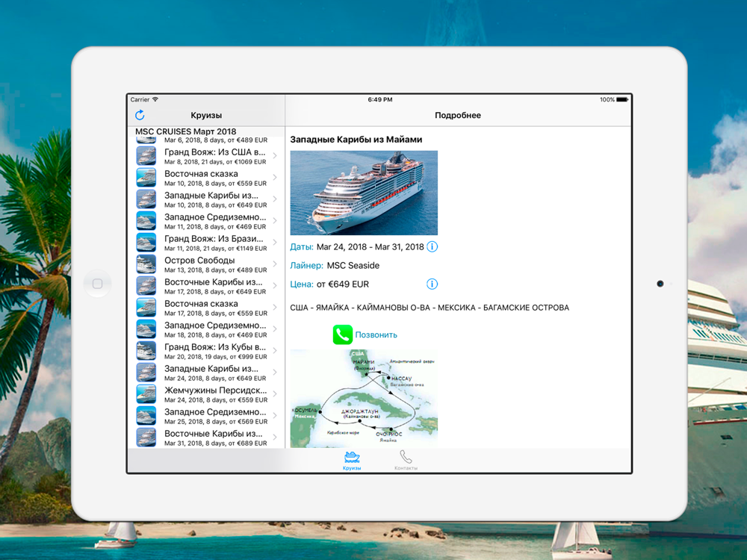Tap ship thumbnail of Западное Средиземно... Mar 11
747x560 pixels.
click(x=146, y=221)
